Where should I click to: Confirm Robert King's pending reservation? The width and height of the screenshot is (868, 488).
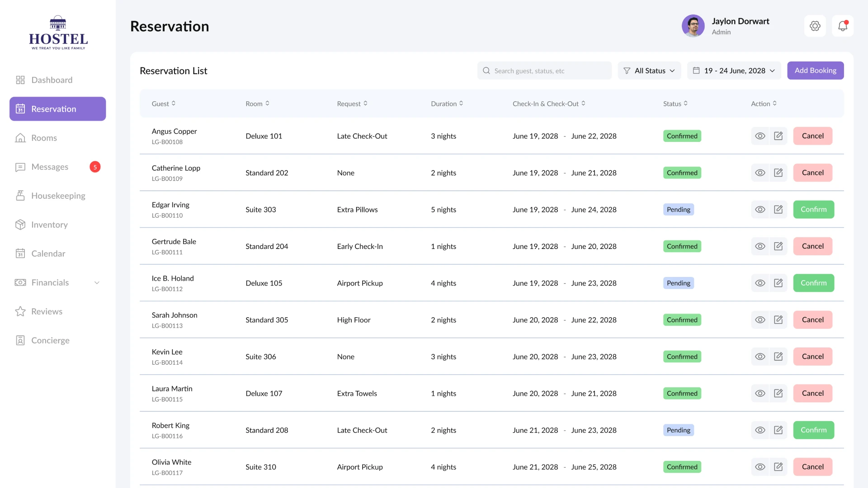813,430
